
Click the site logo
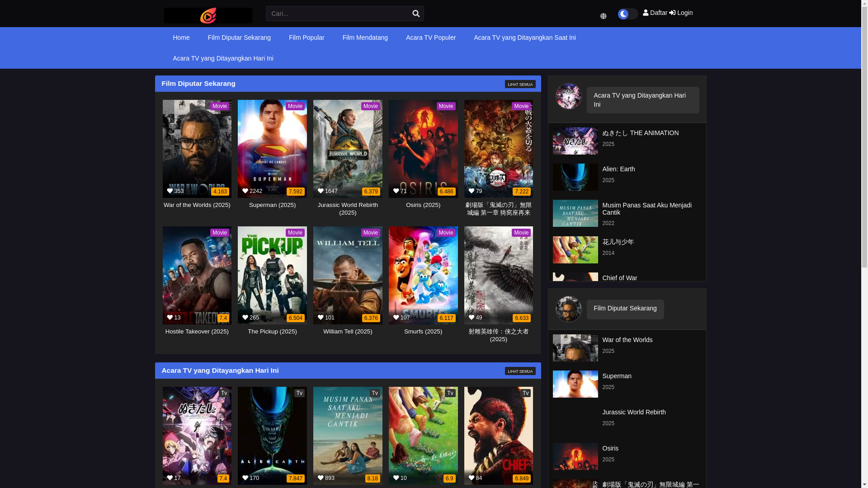208,15
